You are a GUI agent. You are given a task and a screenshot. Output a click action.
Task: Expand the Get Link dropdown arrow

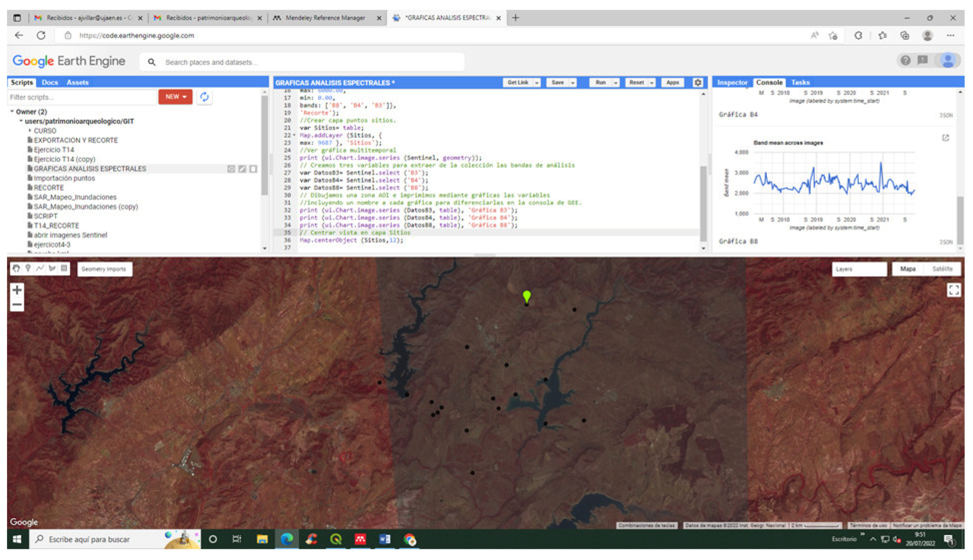tap(536, 83)
